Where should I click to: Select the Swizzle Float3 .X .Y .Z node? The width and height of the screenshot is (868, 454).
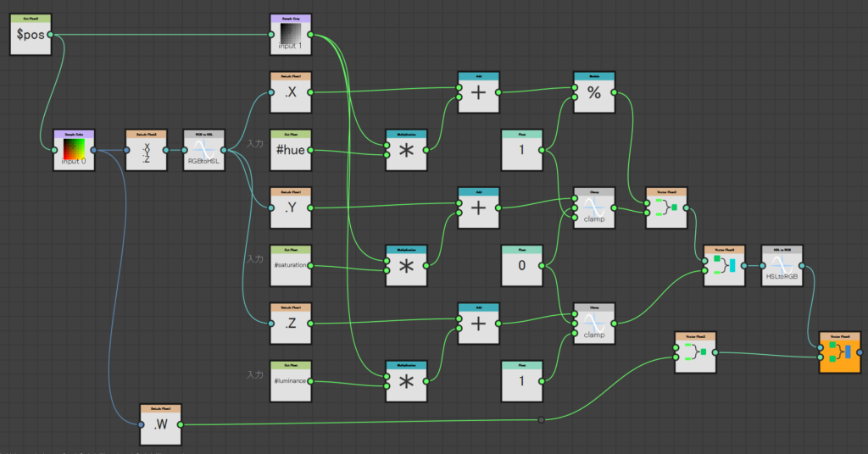point(146,152)
